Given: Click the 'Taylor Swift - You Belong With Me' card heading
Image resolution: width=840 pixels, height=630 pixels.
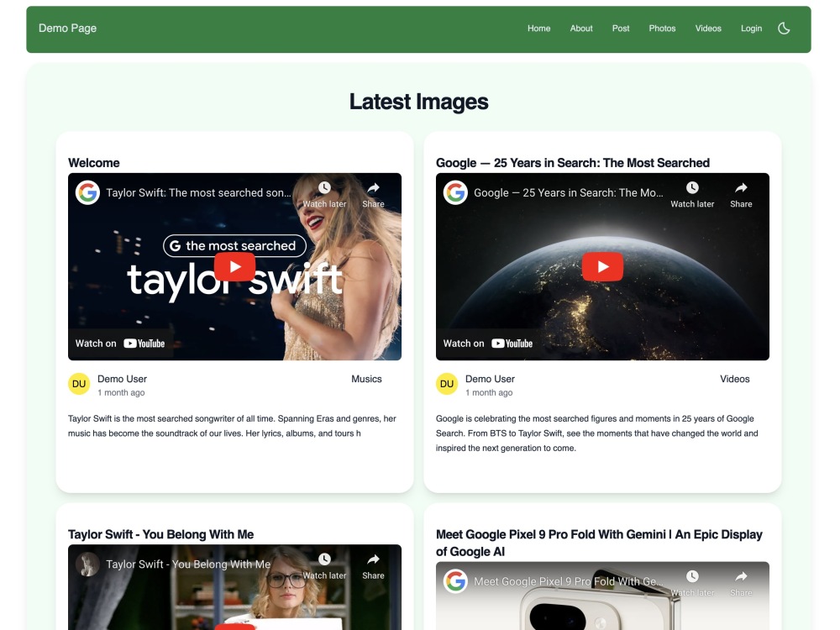Looking at the screenshot, I should click(x=160, y=534).
